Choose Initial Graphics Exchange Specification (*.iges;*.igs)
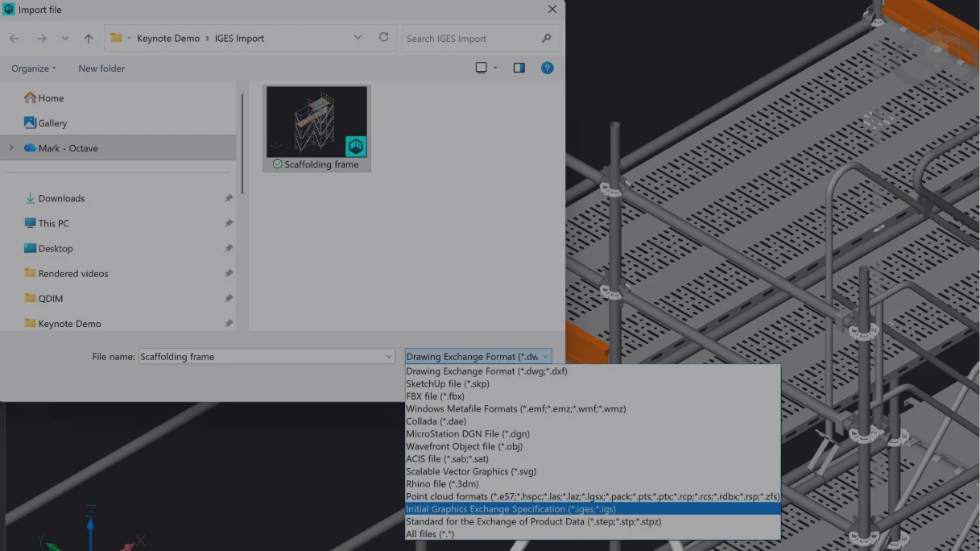The image size is (980, 551). tap(593, 509)
